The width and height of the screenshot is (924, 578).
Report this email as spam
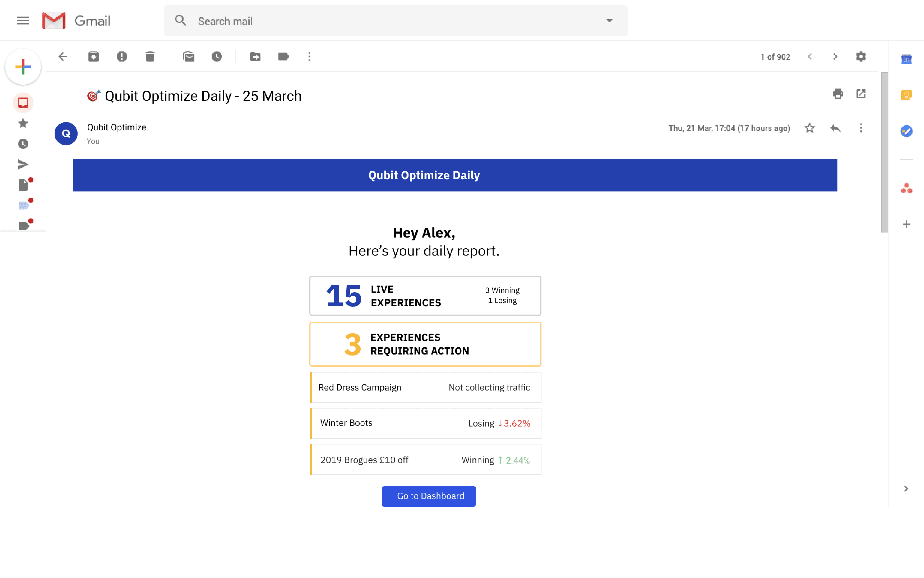pyautogui.click(x=121, y=57)
